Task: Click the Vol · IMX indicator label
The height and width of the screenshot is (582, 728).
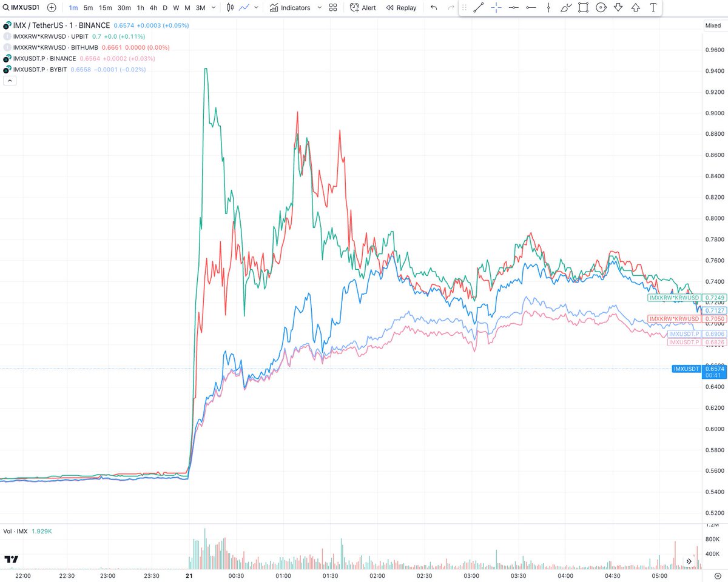Action: [x=16, y=531]
